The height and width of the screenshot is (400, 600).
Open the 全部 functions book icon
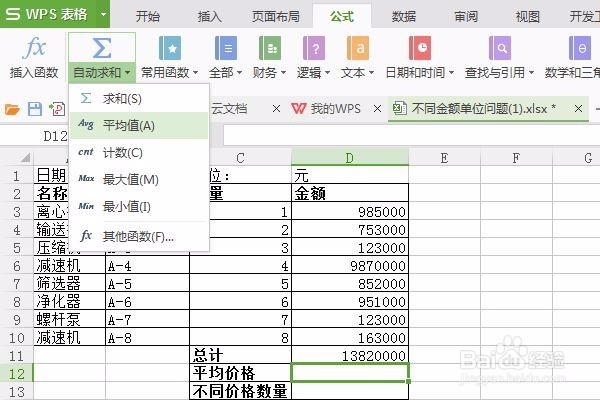226,48
